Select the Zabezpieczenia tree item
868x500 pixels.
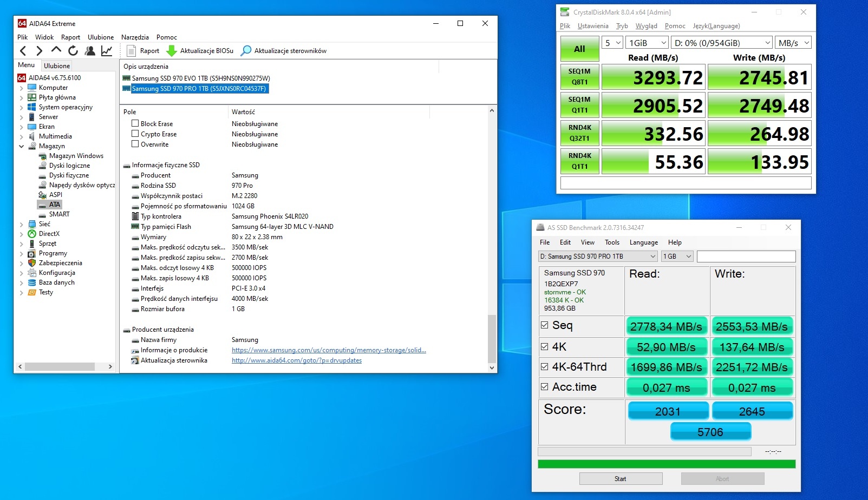[x=61, y=263]
